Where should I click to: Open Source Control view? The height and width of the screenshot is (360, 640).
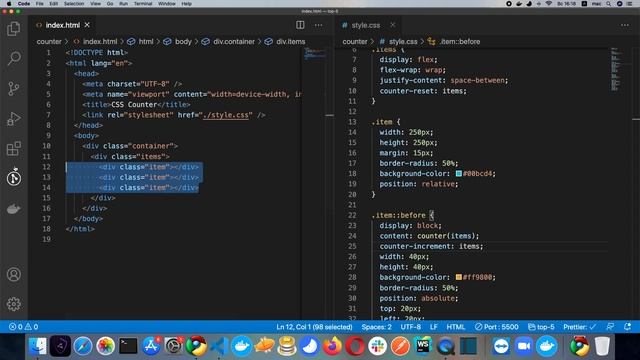tap(13, 89)
